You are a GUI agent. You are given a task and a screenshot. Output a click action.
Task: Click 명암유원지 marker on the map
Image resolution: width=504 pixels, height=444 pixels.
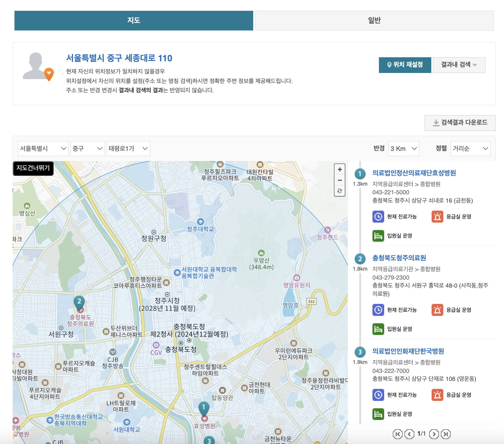point(297,277)
